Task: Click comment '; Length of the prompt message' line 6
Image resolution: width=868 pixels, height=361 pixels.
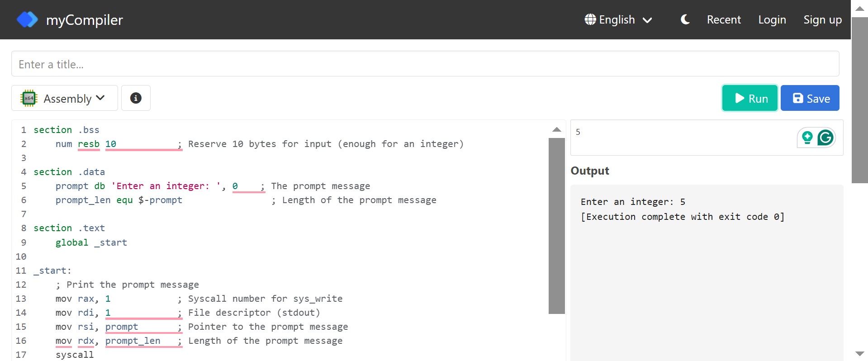Action: (354, 200)
